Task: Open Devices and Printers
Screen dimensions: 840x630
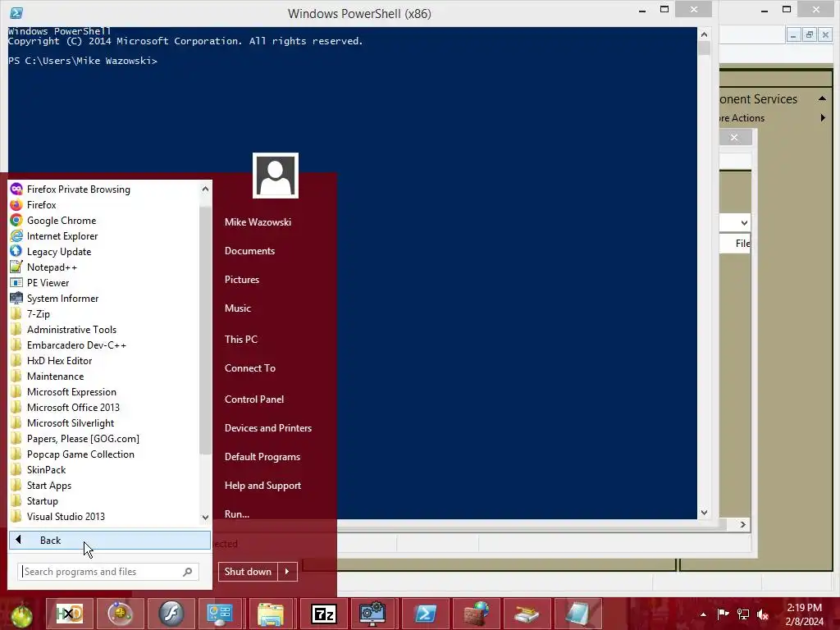Action: [x=268, y=428]
